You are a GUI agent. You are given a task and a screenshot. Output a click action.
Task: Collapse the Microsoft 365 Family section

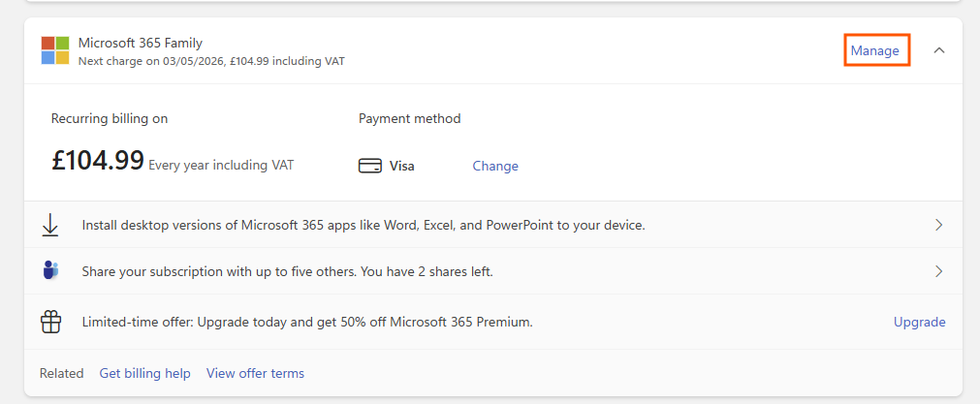(x=938, y=50)
